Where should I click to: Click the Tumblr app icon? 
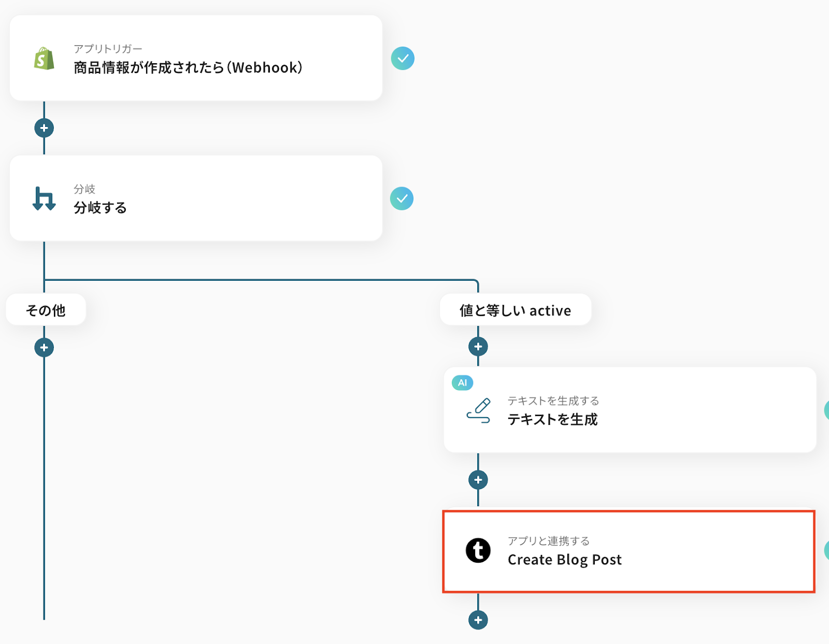click(x=478, y=550)
